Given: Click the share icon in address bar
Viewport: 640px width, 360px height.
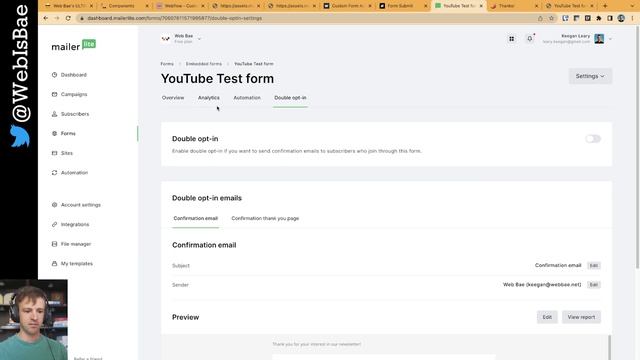Looking at the screenshot, I should click(x=540, y=18).
